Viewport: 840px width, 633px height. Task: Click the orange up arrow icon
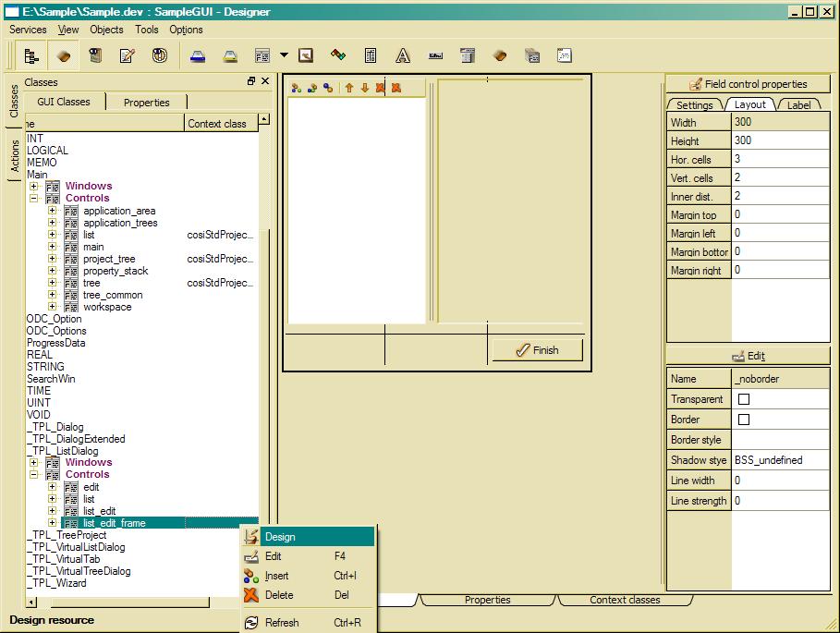pyautogui.click(x=349, y=88)
